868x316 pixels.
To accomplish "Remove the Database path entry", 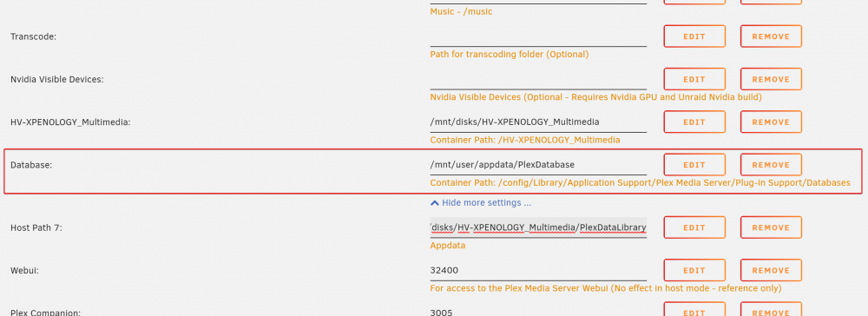I will coord(771,165).
